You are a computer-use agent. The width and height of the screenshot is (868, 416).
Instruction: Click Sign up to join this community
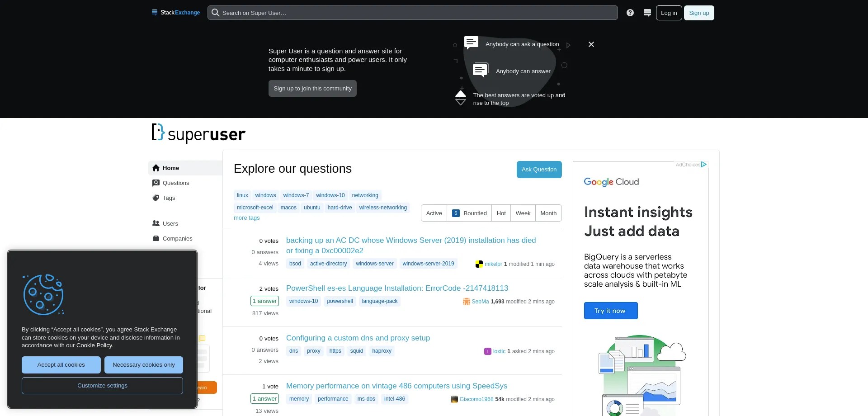312,89
